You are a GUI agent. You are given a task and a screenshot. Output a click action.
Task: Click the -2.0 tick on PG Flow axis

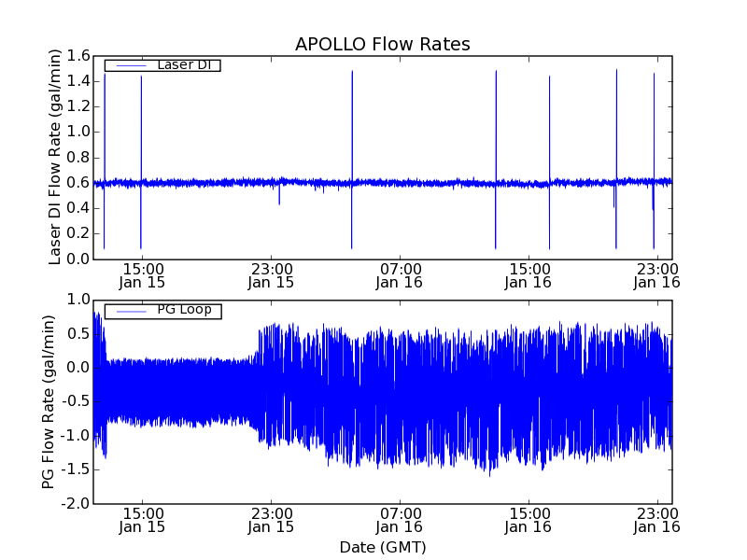(x=76, y=504)
